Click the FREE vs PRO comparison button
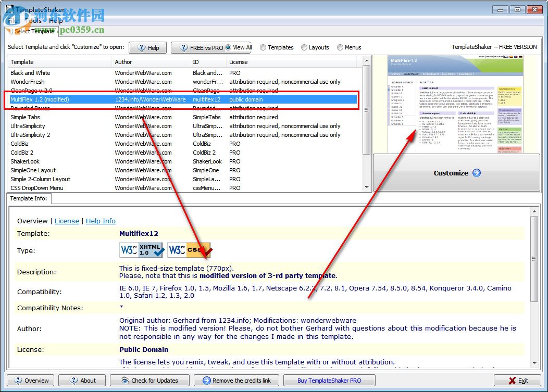This screenshot has height=392, width=548. [201, 47]
